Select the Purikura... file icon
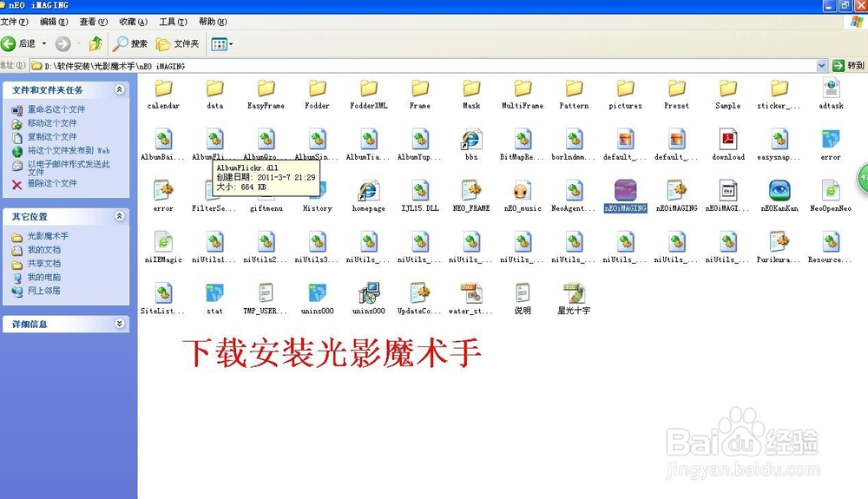The width and height of the screenshot is (868, 499). pyautogui.click(x=779, y=242)
